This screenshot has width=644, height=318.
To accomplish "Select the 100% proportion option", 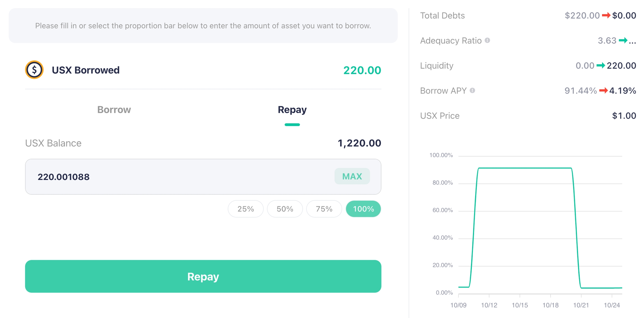I will coord(363,209).
